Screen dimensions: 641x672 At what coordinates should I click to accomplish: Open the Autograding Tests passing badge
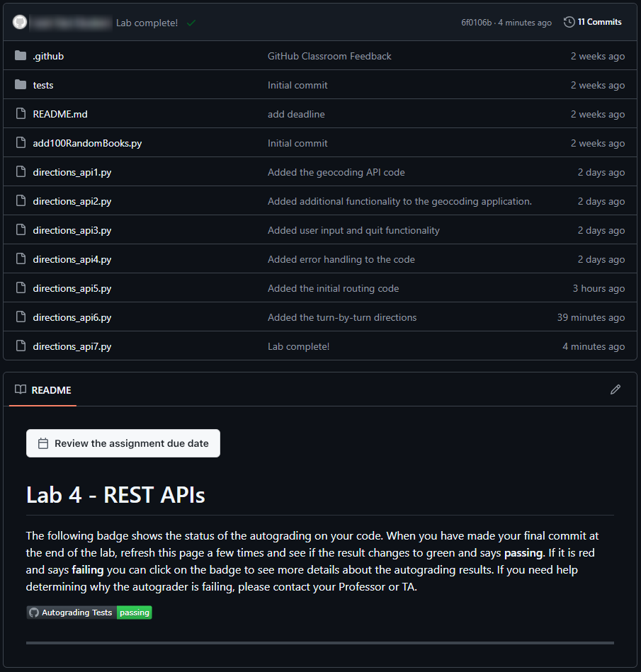click(x=89, y=613)
